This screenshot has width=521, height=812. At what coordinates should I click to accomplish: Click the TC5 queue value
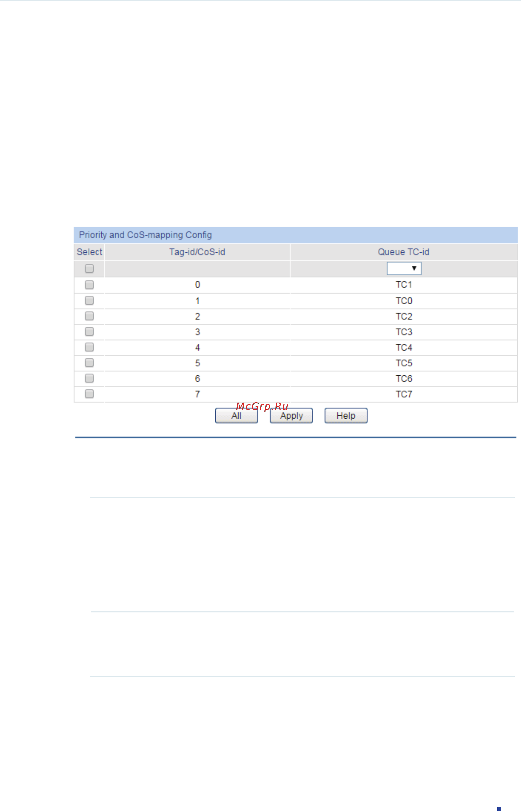pyautogui.click(x=404, y=363)
